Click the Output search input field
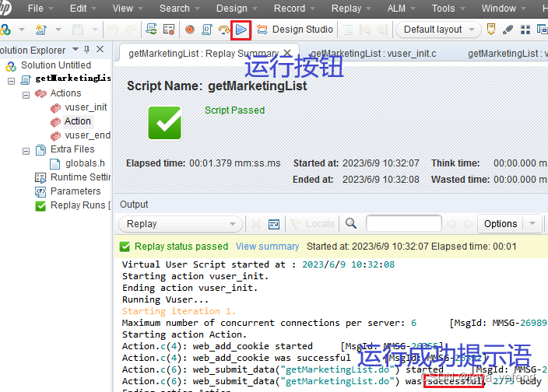The width and height of the screenshot is (548, 392). (404, 223)
